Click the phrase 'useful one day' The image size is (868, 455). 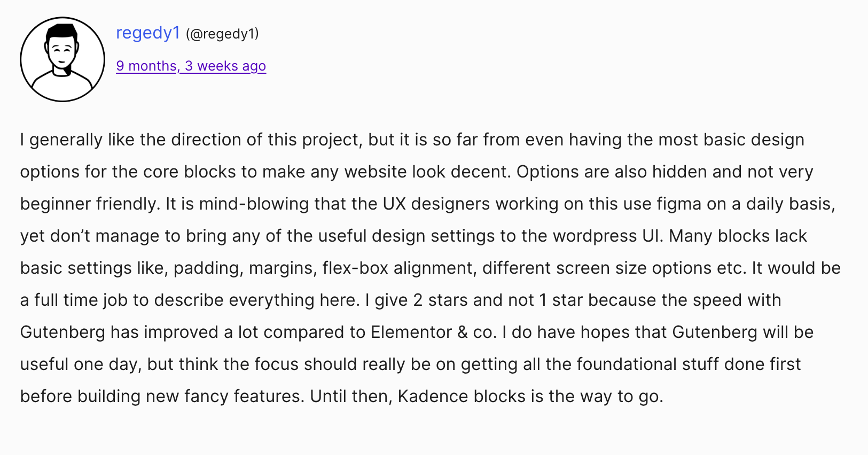pos(80,365)
